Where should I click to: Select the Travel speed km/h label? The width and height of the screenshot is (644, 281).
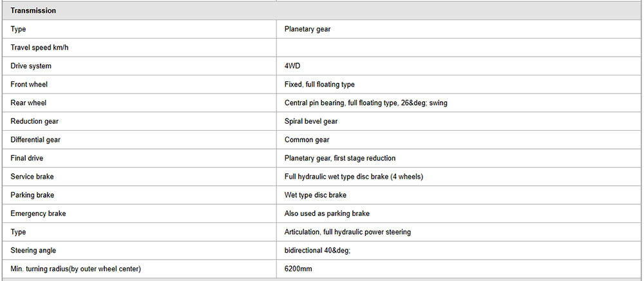(39, 48)
